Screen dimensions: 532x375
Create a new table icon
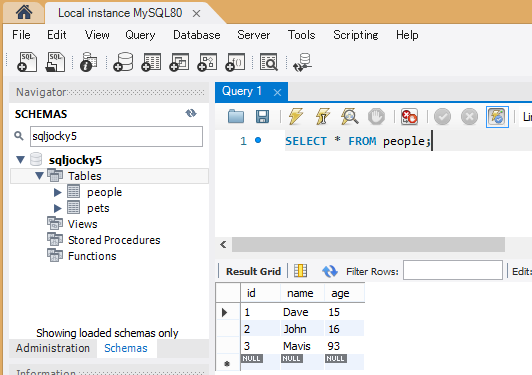click(x=151, y=62)
